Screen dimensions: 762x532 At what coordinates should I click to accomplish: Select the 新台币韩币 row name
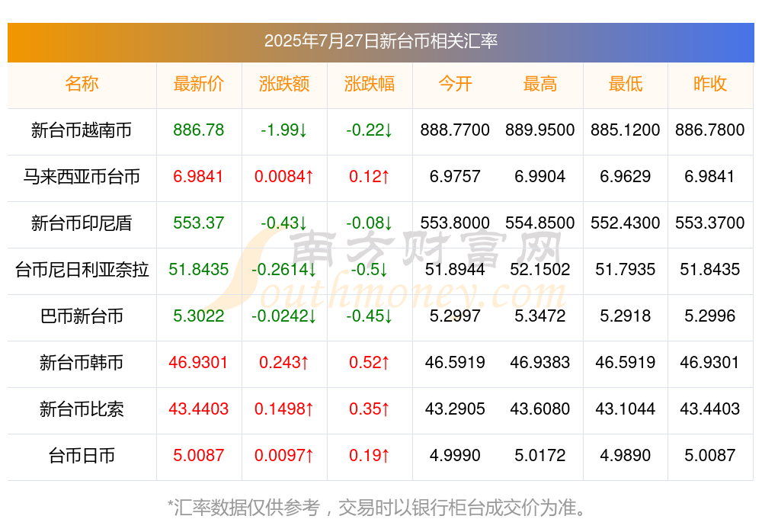(82, 362)
